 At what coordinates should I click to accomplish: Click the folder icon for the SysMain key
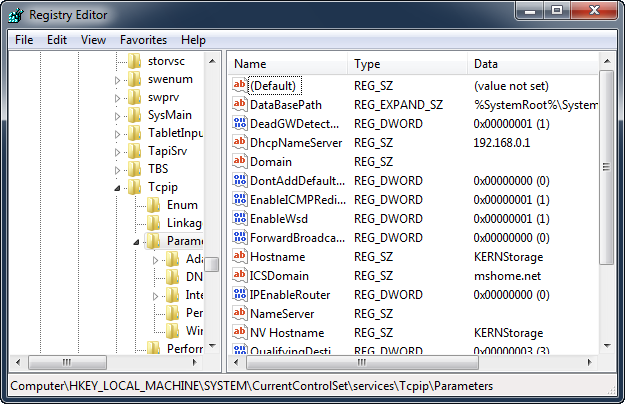click(x=135, y=115)
